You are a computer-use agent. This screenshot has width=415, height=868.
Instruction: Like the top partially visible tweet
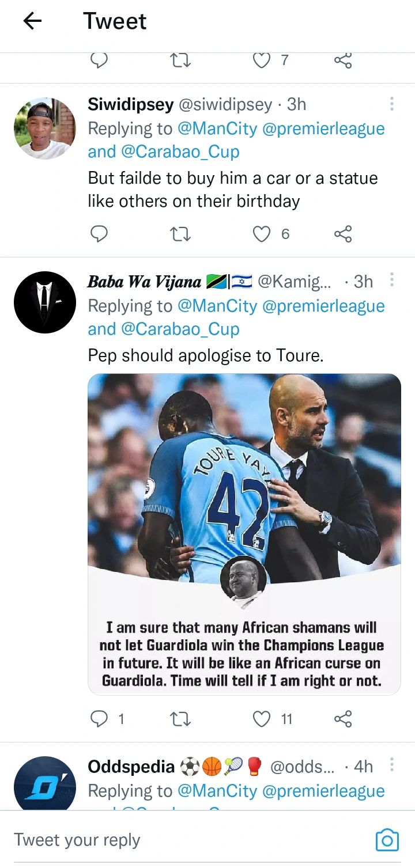[x=262, y=60]
